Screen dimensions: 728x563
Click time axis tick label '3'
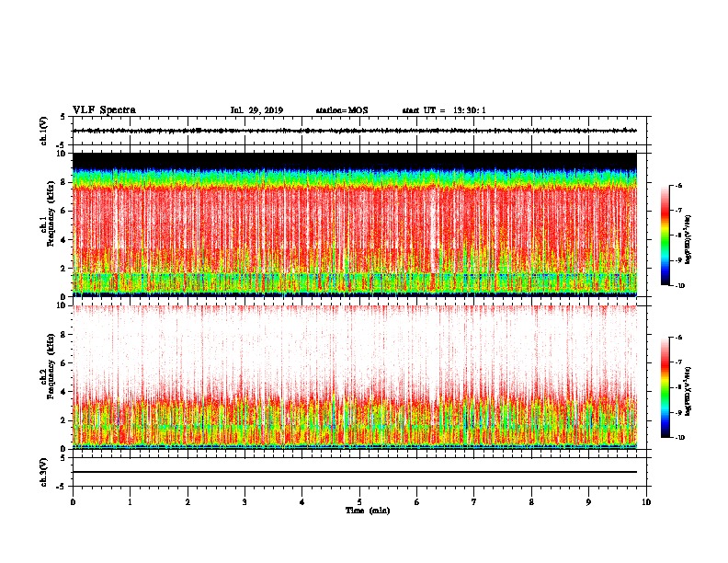point(245,502)
